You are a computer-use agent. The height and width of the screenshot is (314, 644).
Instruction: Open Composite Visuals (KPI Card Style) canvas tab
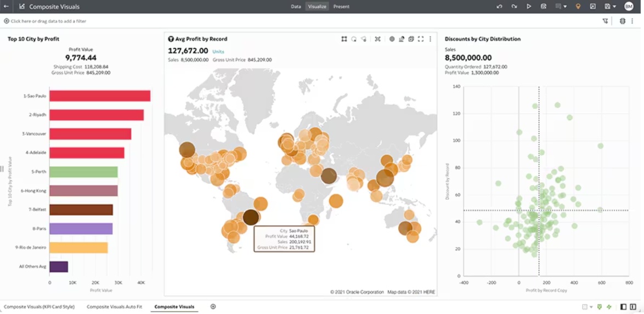[39, 307]
